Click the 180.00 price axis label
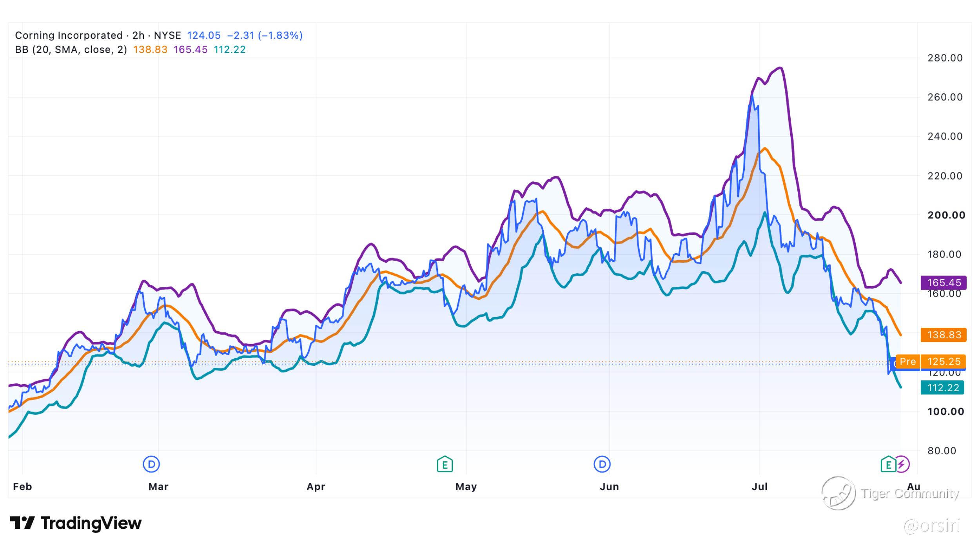Image resolution: width=980 pixels, height=548 pixels. (x=944, y=254)
